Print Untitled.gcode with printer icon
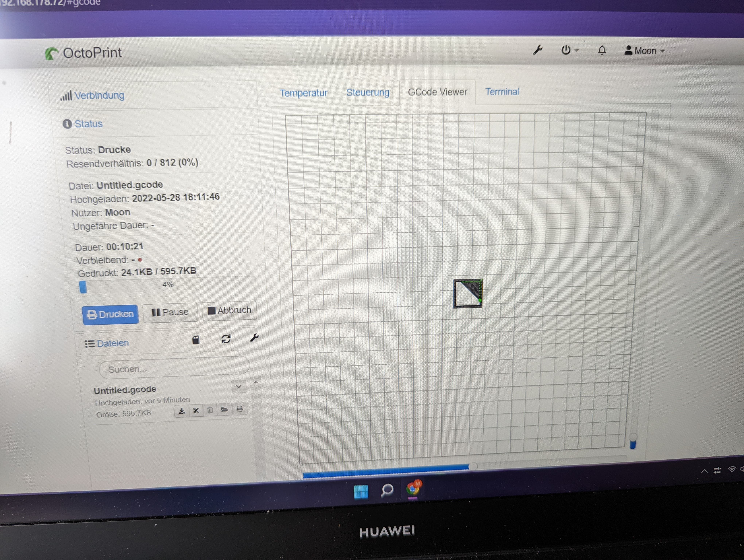744x560 pixels. (239, 409)
